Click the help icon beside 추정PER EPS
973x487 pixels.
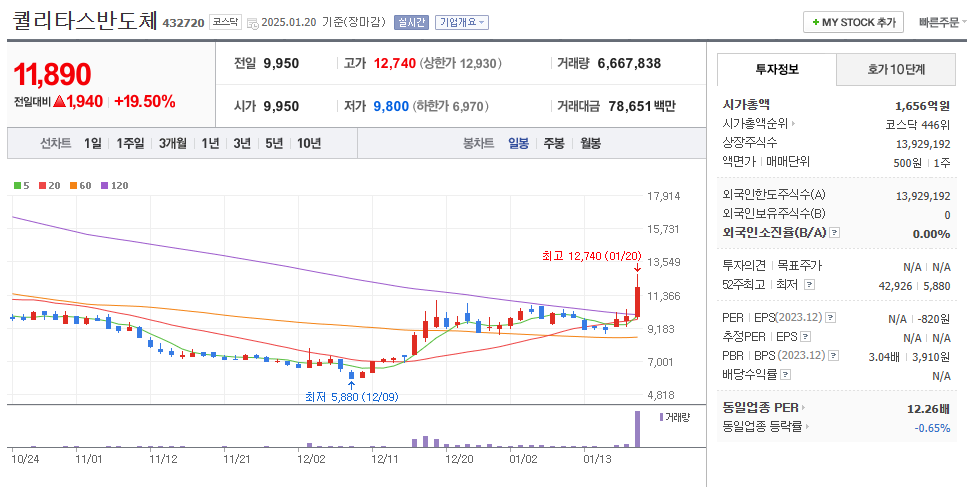pyautogui.click(x=805, y=337)
